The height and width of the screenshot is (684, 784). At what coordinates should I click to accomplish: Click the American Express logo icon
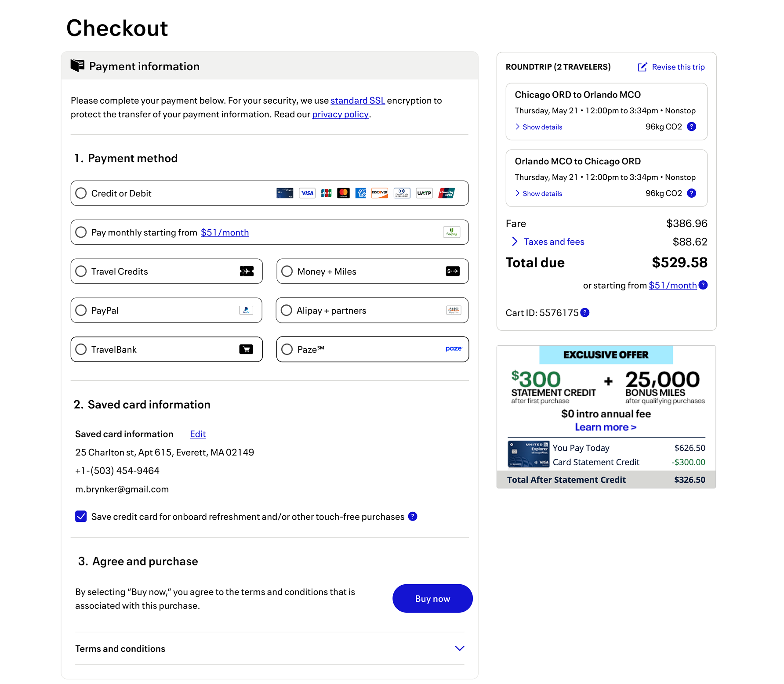click(x=361, y=193)
